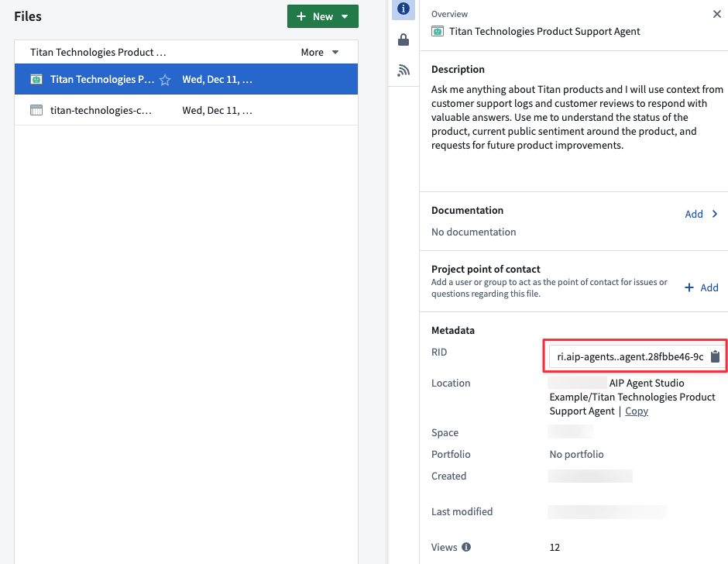The image size is (728, 564).
Task: Click the Views info tooltip icon
Action: [x=465, y=547]
